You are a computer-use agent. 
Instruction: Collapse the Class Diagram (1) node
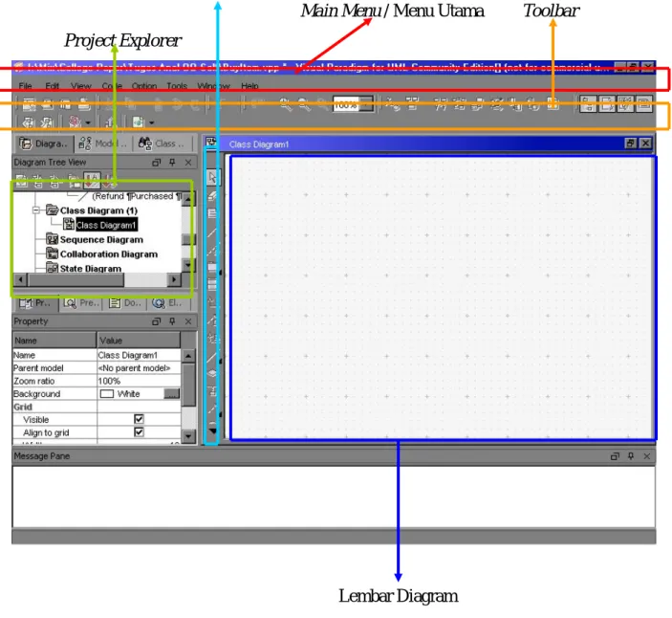click(x=36, y=210)
